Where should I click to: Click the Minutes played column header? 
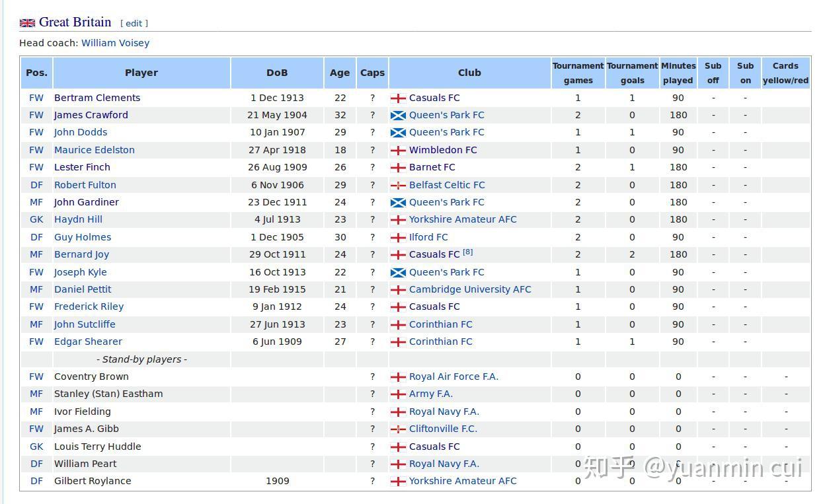click(678, 73)
